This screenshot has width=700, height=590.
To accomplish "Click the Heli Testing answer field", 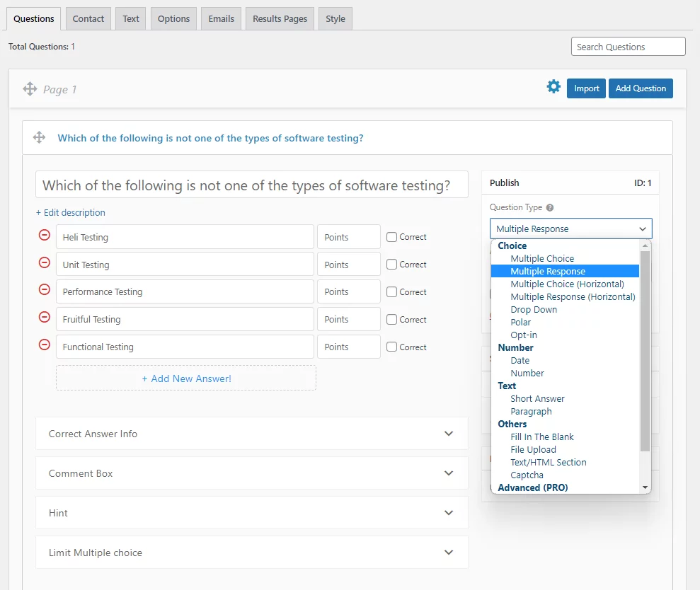I will coord(185,237).
